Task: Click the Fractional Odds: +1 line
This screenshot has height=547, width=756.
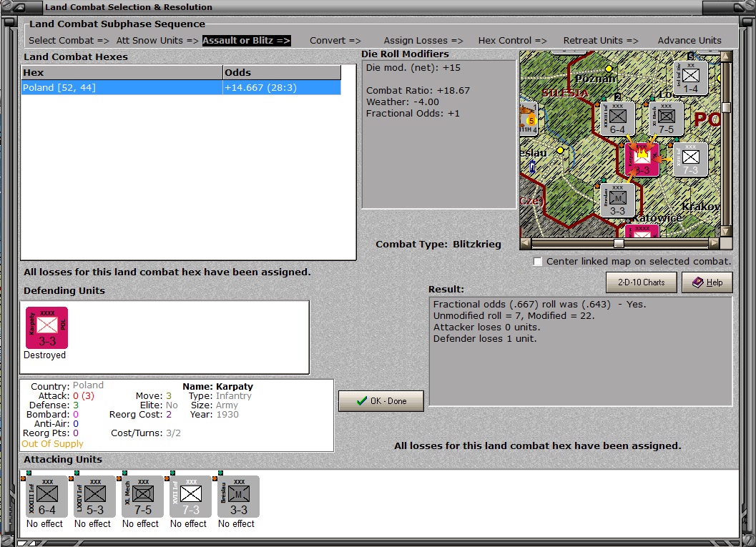Action: tap(413, 113)
